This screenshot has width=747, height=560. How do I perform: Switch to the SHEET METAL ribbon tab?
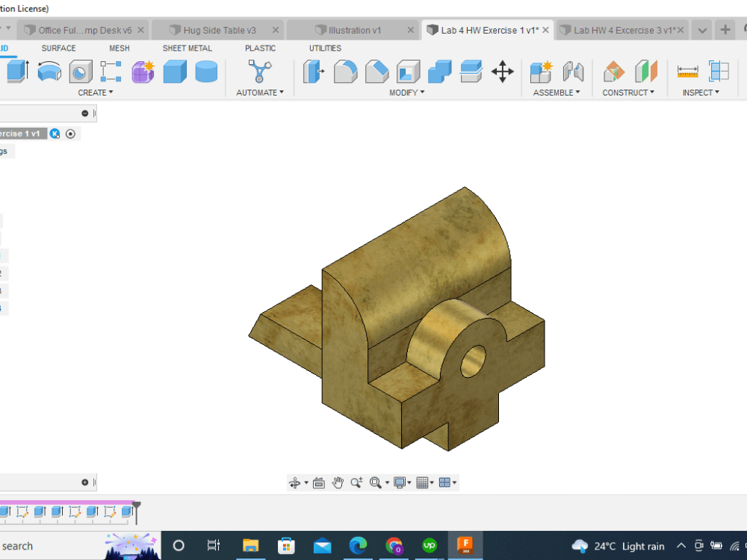[187, 48]
